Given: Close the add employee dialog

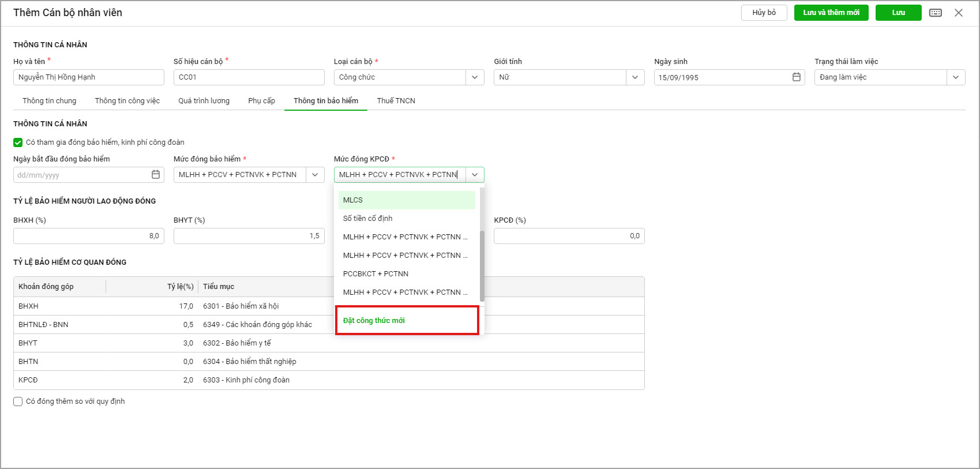Looking at the screenshot, I should pos(959,13).
